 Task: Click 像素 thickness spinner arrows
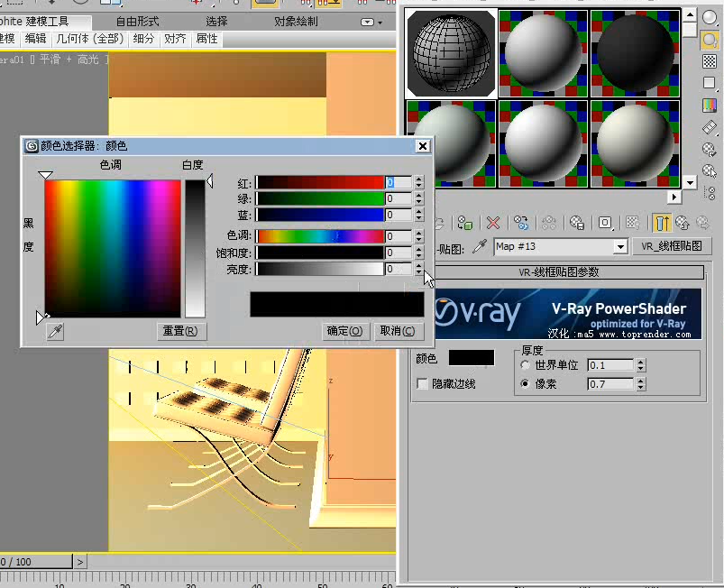[640, 384]
